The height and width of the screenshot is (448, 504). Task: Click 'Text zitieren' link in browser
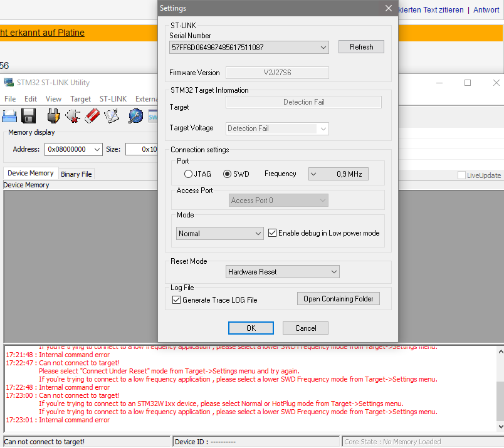[x=443, y=10]
